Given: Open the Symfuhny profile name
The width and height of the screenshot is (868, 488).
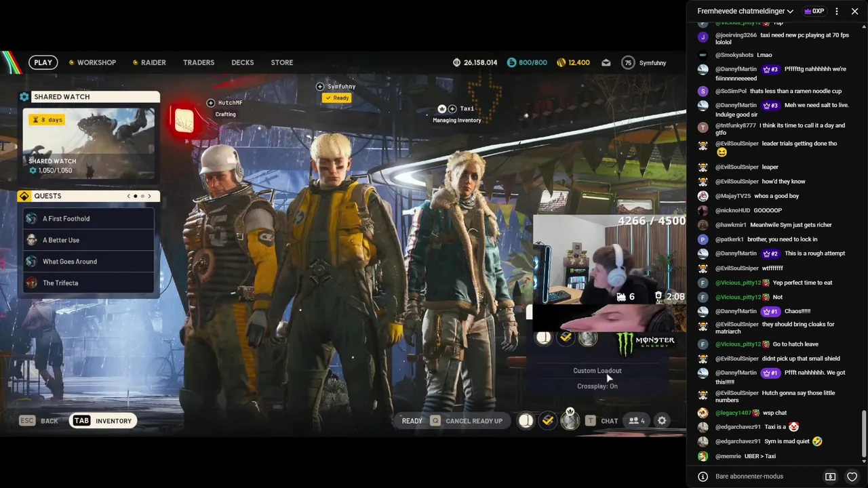Looking at the screenshot, I should point(653,63).
